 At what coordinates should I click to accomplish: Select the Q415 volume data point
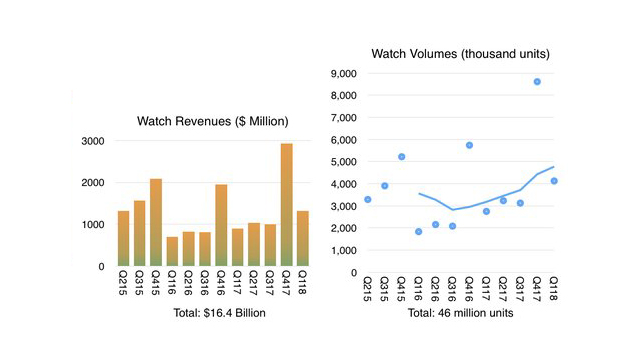click(402, 157)
